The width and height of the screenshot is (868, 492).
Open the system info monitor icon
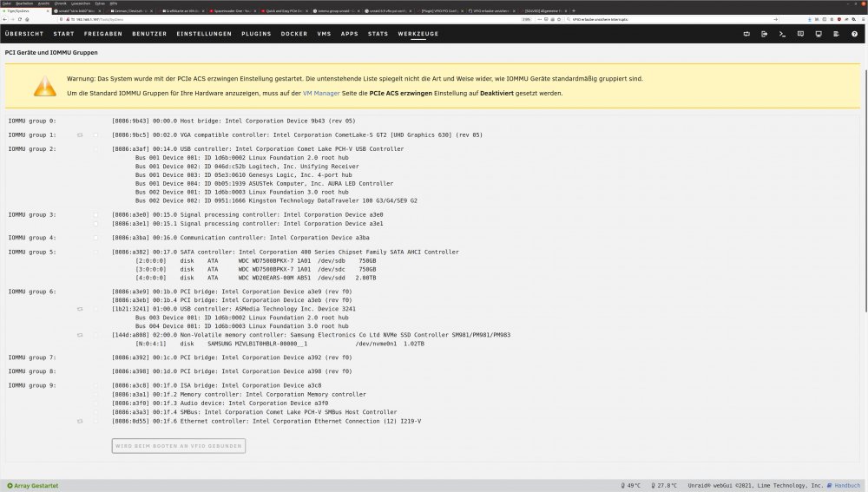point(819,34)
